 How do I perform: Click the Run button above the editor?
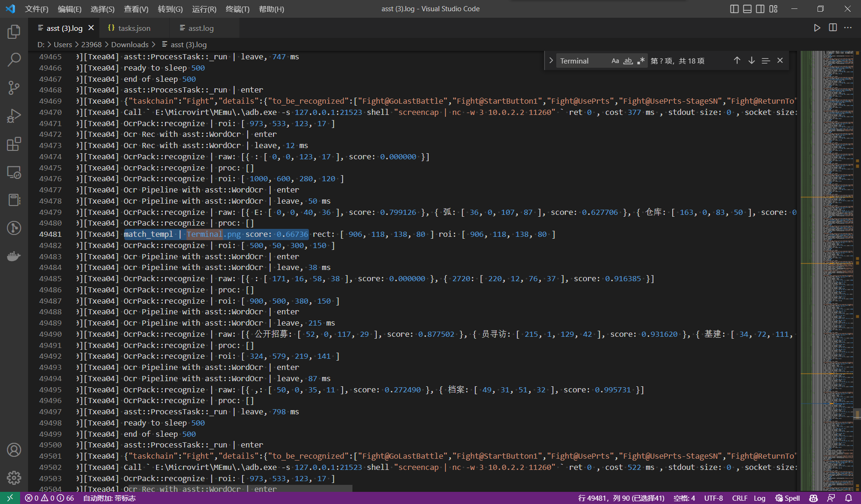click(x=817, y=28)
